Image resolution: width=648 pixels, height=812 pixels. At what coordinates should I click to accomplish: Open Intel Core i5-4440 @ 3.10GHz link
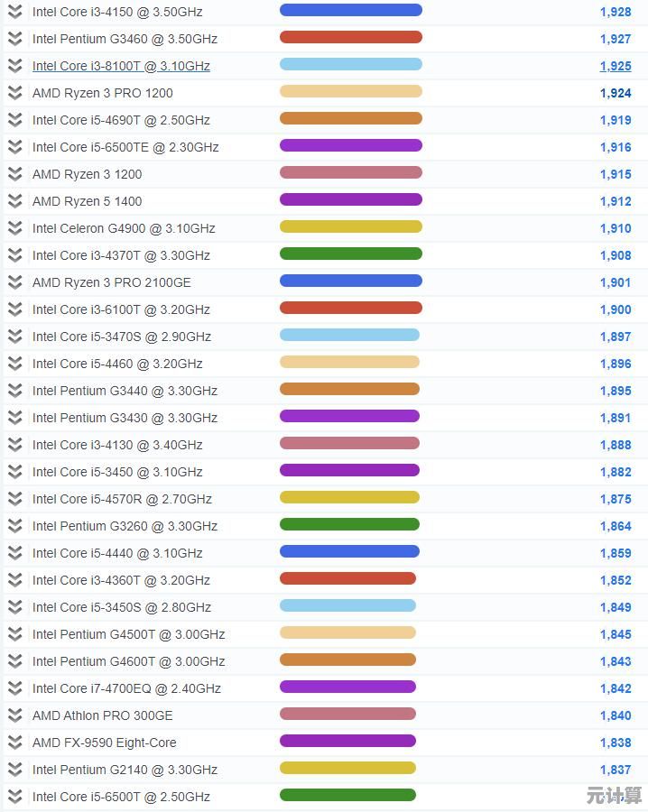click(117, 553)
